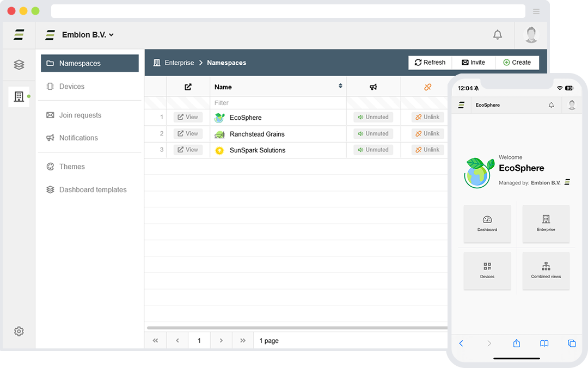This screenshot has height=368, width=588.
Task: Sort by the Name column arrows
Action: 340,86
